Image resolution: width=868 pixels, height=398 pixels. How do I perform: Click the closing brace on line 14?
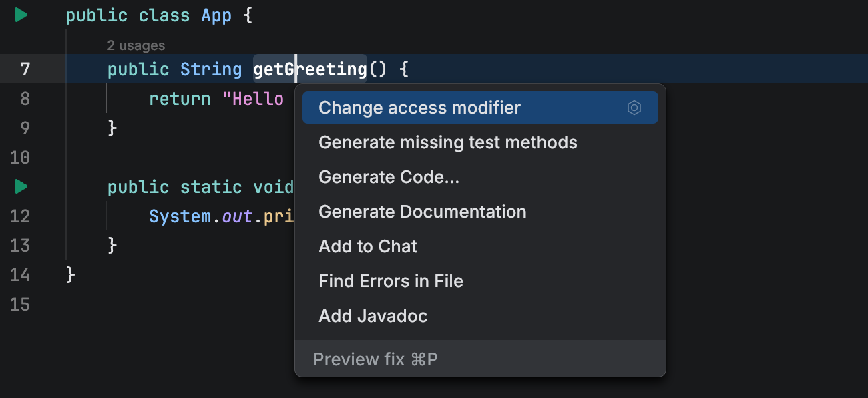click(x=69, y=274)
